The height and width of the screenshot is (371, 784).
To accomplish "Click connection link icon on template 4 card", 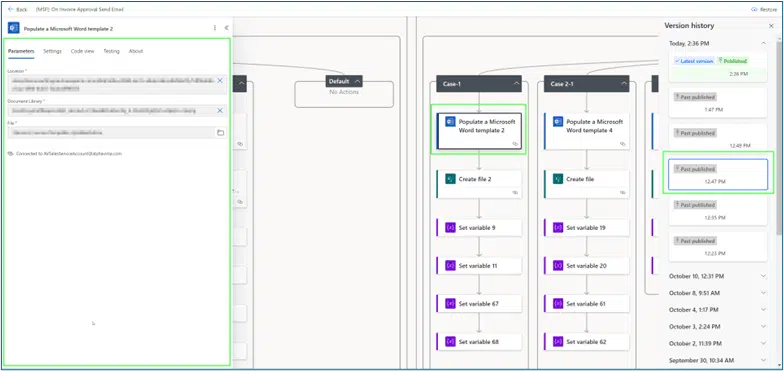I will pos(622,144).
